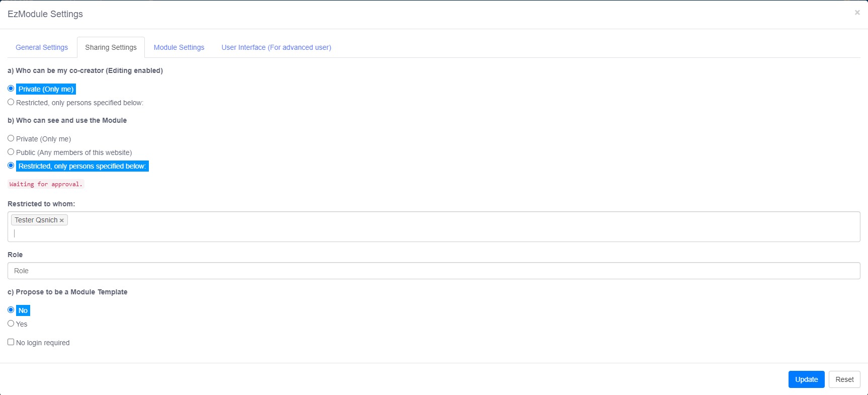Click the Waiting for approval status text

[46, 184]
